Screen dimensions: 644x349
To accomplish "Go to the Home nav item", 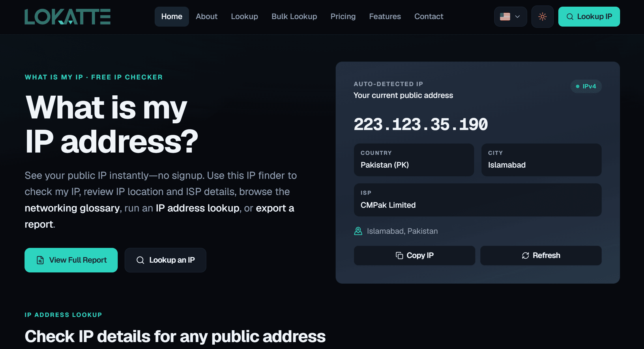I will tap(172, 16).
